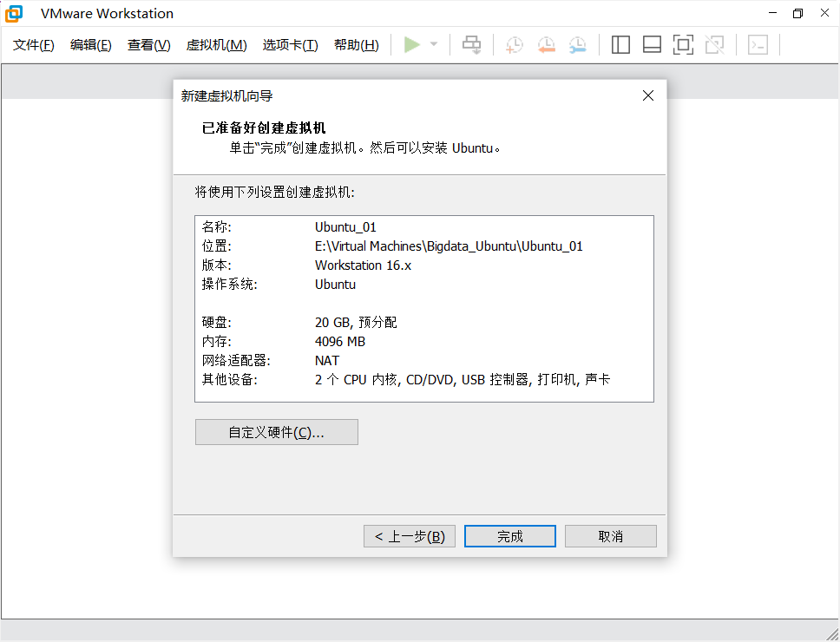This screenshot has height=642, width=840.
Task: Open the 查看(V) menu
Action: 149,45
